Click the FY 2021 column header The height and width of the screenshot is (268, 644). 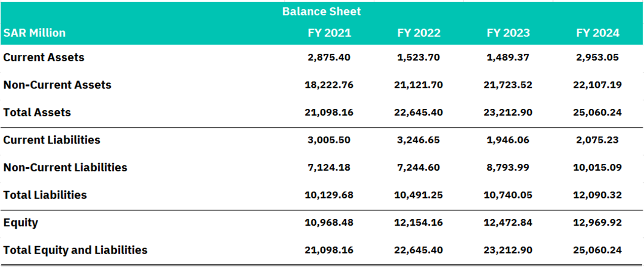[329, 33]
